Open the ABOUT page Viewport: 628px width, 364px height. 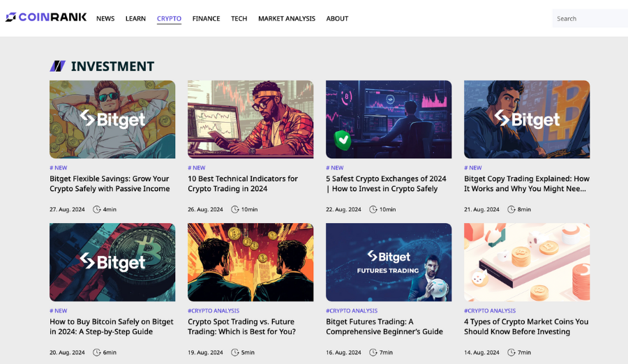(x=337, y=18)
